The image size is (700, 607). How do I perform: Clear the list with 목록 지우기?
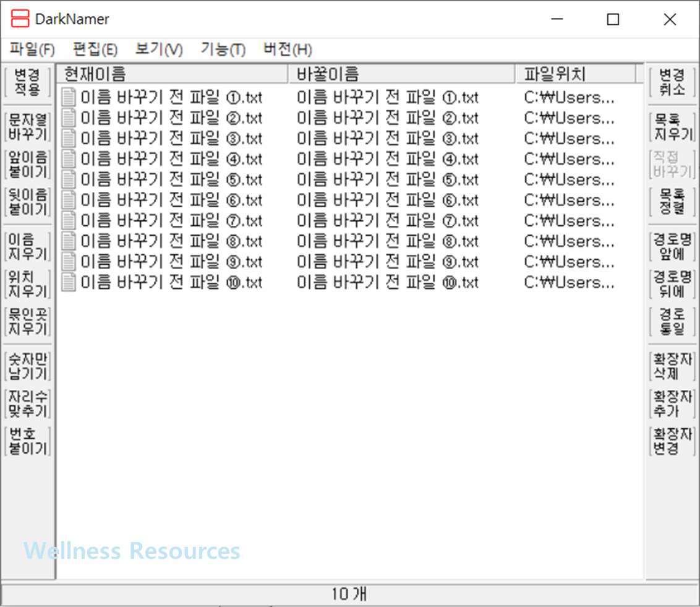click(672, 127)
